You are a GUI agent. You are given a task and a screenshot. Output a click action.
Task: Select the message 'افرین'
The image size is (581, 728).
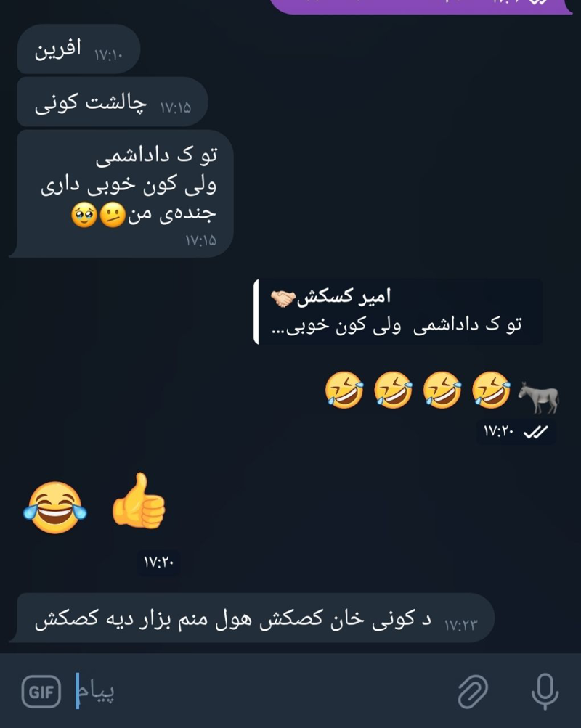(x=78, y=49)
